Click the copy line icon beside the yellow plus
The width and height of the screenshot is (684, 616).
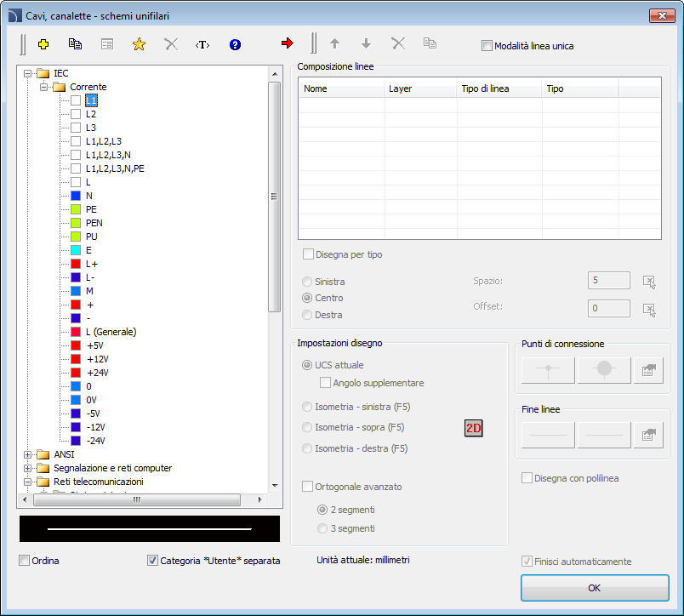[75, 44]
